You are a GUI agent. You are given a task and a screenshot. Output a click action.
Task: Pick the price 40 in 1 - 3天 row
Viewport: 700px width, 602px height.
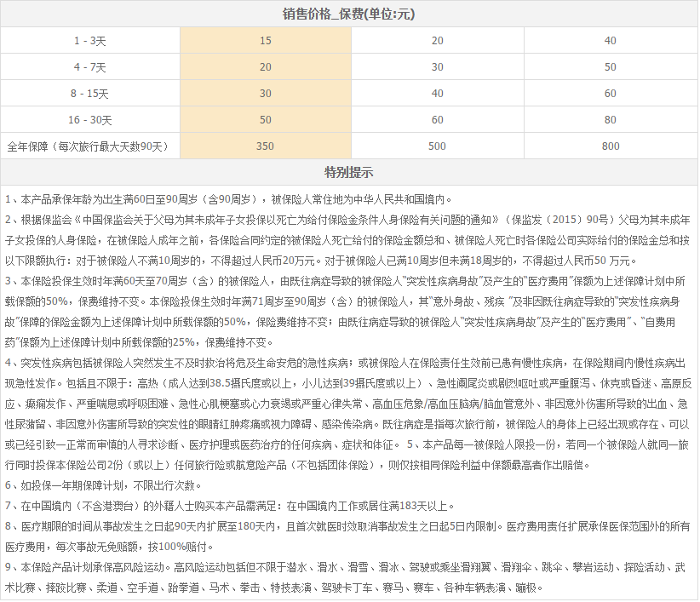click(610, 40)
